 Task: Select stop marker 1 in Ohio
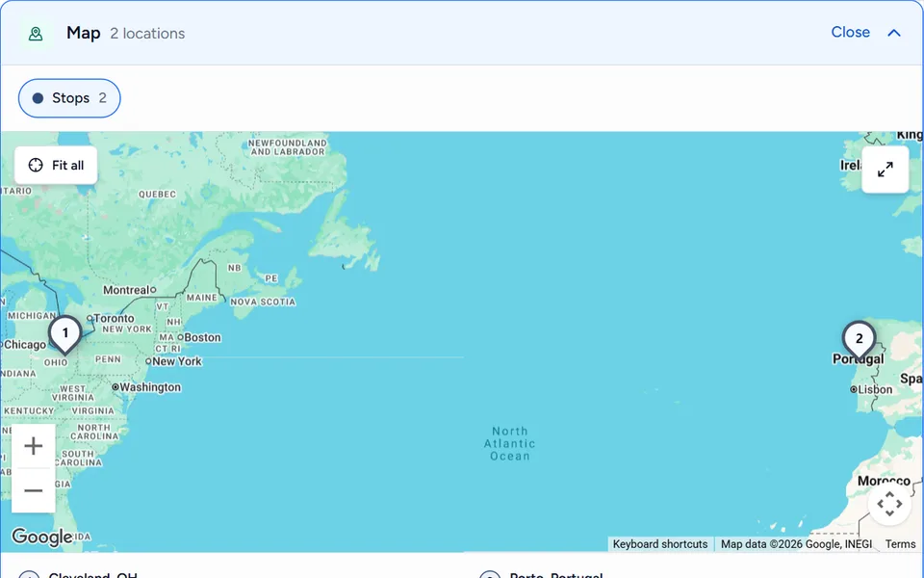pos(64,334)
